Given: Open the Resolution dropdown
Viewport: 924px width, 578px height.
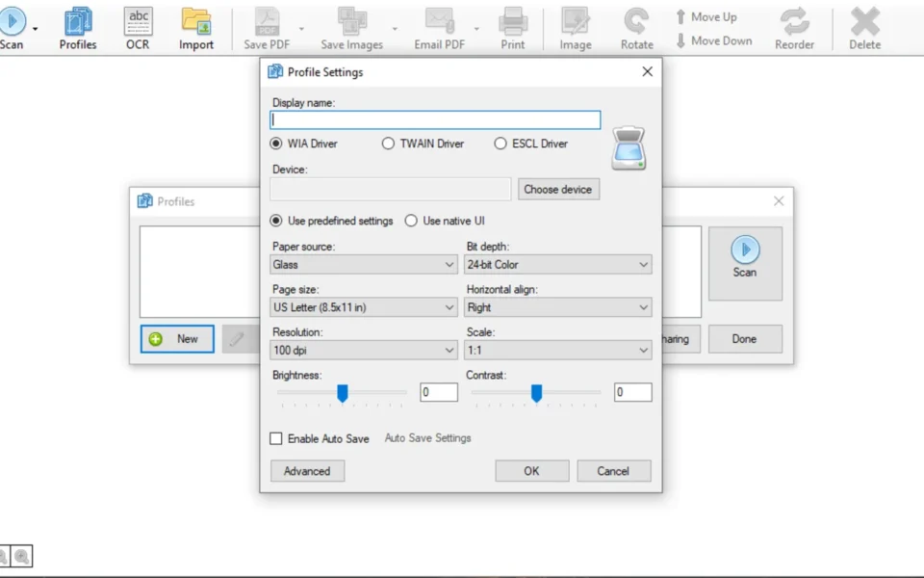Looking at the screenshot, I should click(x=364, y=351).
